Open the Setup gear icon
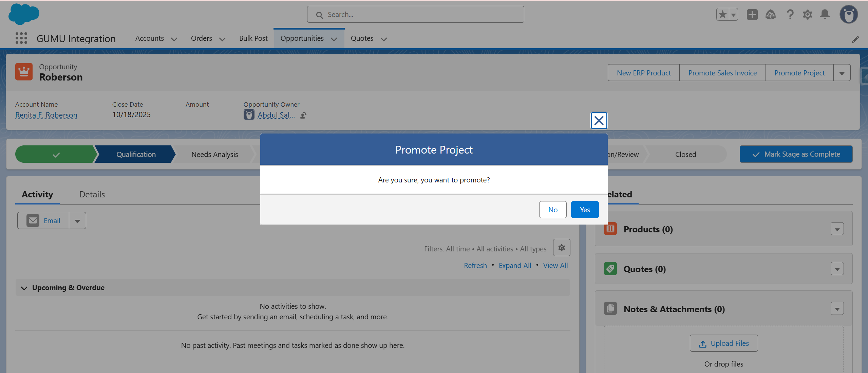 coord(807,15)
